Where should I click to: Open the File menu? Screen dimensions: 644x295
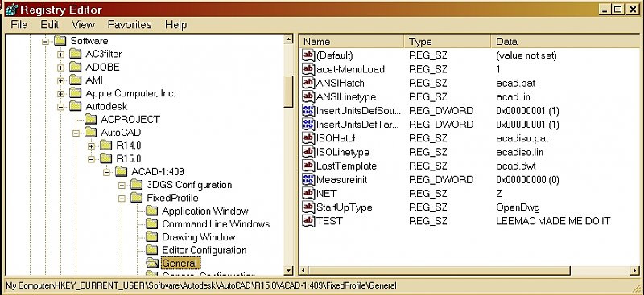pyautogui.click(x=19, y=25)
